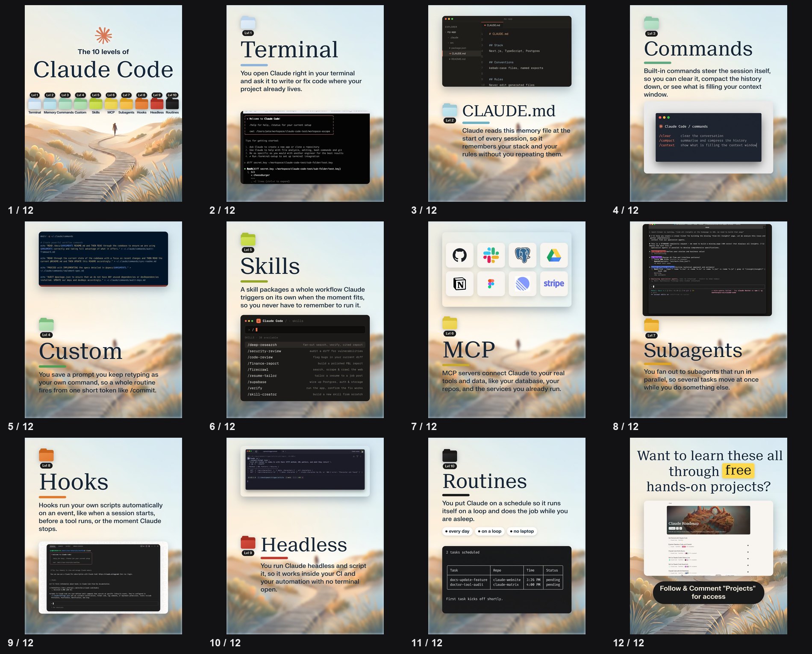This screenshot has height=654, width=812.
Task: Select the Custom folder icon on the title slide
Action: (80, 104)
